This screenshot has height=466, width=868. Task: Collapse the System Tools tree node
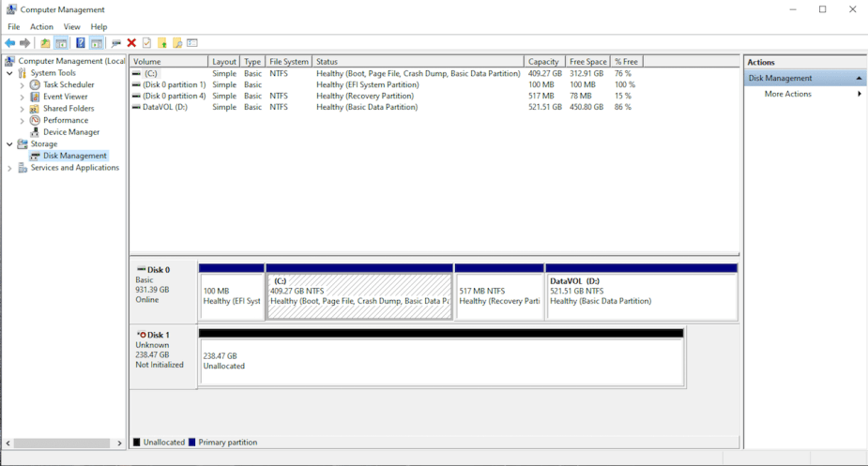(x=9, y=73)
